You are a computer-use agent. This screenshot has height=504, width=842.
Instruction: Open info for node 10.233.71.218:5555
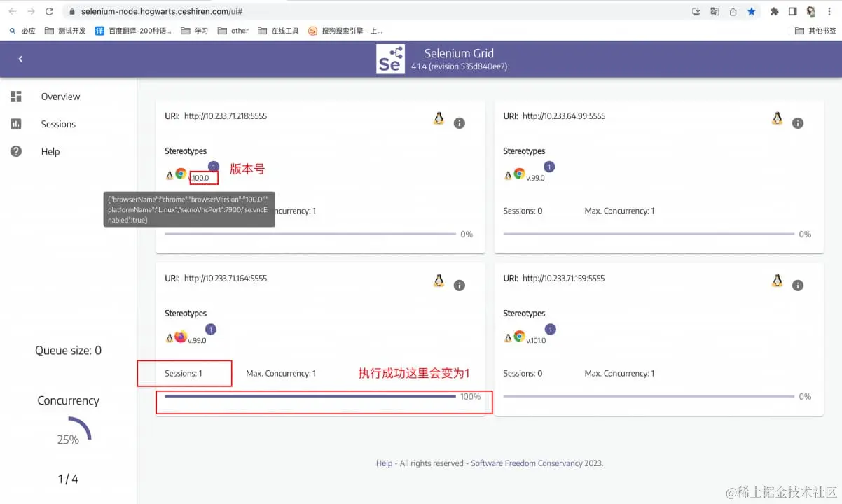coord(460,122)
